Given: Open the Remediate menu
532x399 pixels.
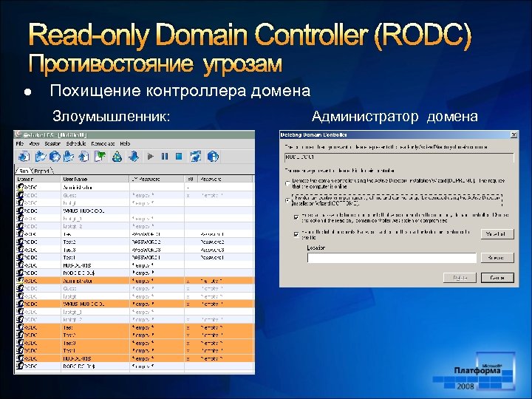Looking at the screenshot, I should [103, 143].
